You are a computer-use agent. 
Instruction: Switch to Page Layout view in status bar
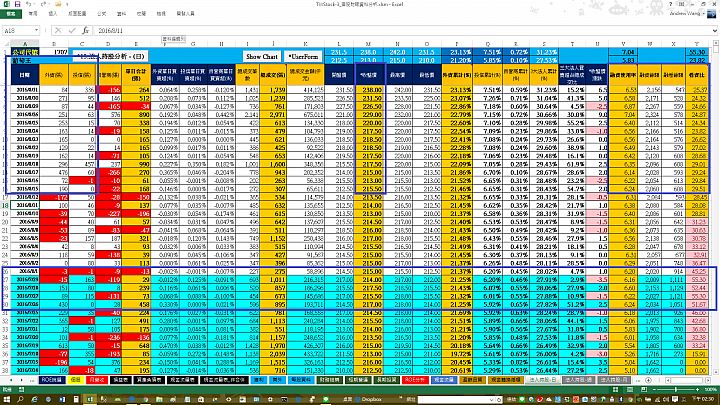click(x=630, y=389)
